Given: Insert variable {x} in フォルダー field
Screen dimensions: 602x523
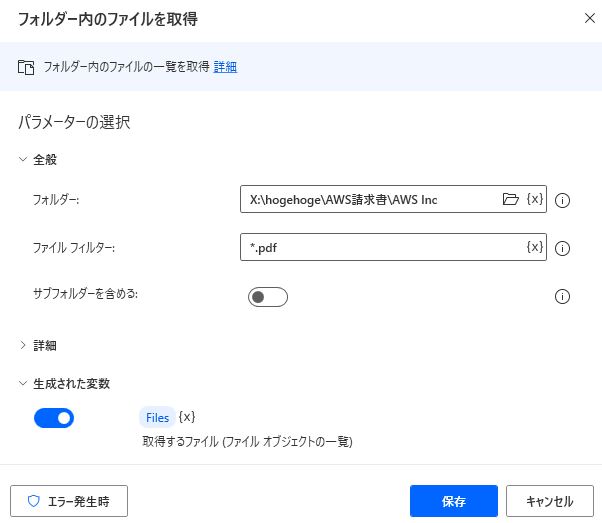Looking at the screenshot, I should click(x=535, y=199).
